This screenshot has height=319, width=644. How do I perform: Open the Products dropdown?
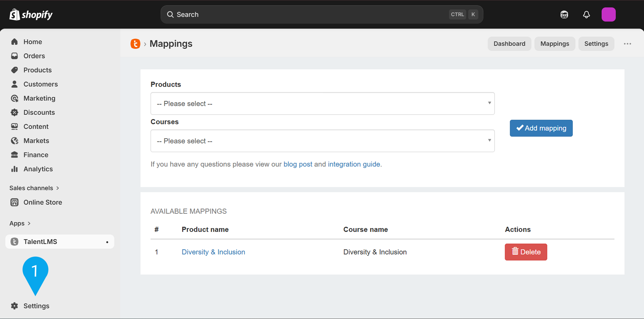click(x=322, y=103)
